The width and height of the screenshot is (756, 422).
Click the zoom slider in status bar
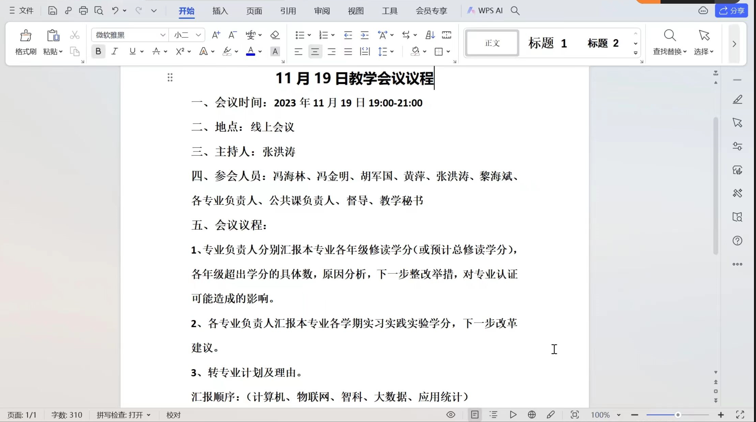coord(677,415)
